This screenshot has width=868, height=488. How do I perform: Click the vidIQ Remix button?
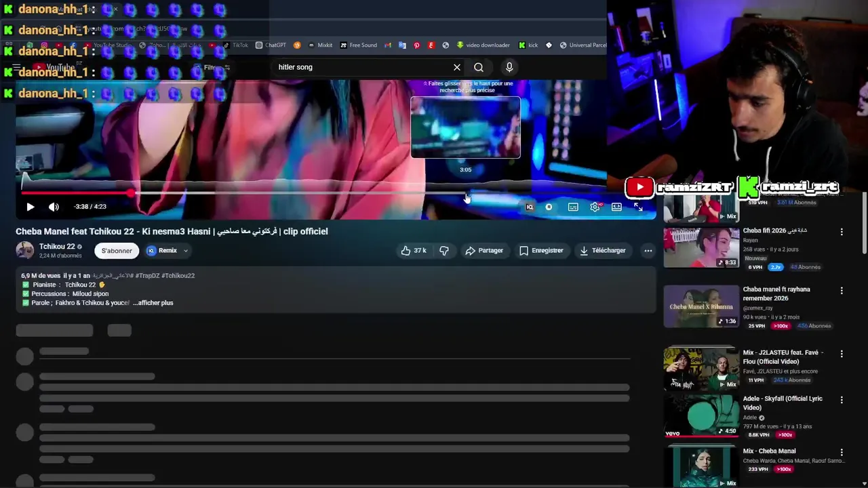tap(162, 251)
